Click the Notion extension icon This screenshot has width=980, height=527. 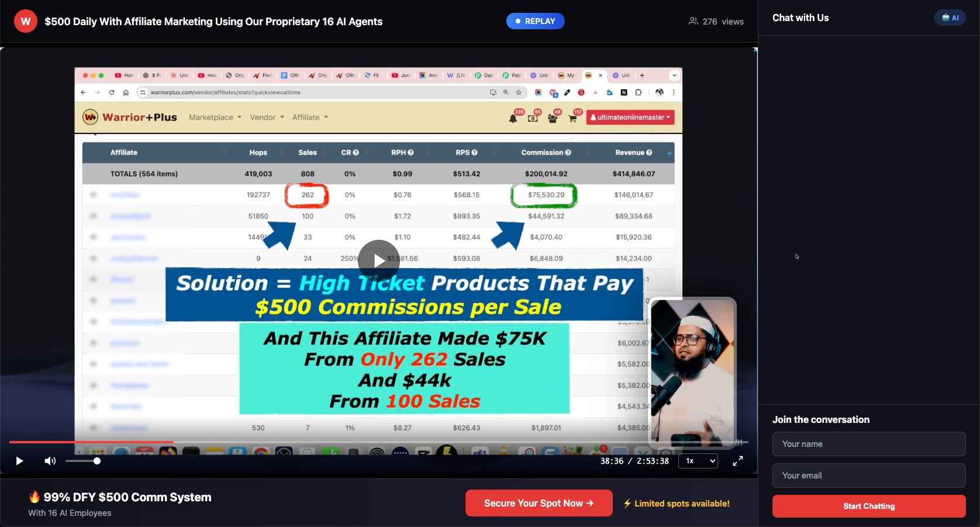click(623, 92)
